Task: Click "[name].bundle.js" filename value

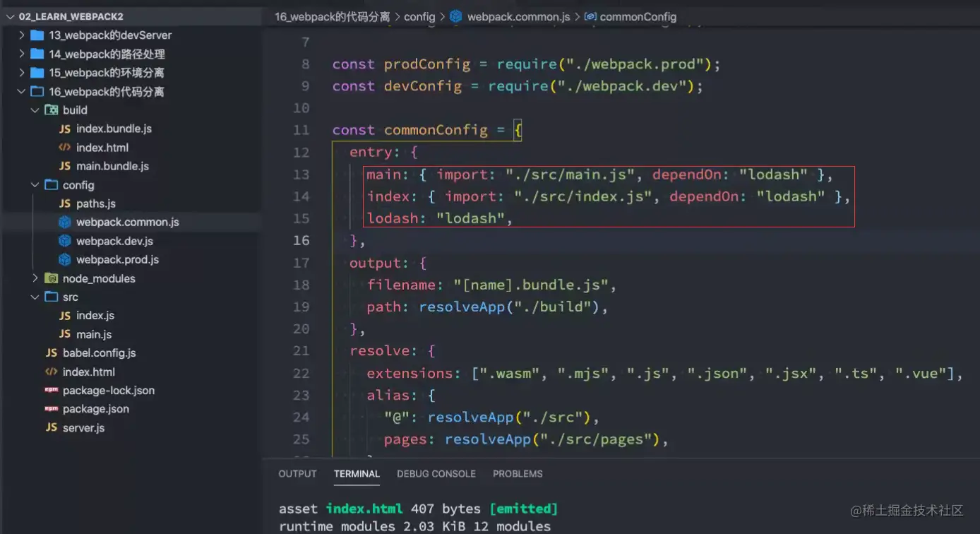Action: point(530,285)
